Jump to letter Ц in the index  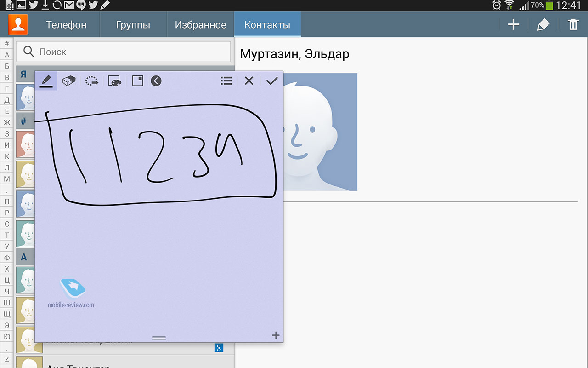pos(7,280)
